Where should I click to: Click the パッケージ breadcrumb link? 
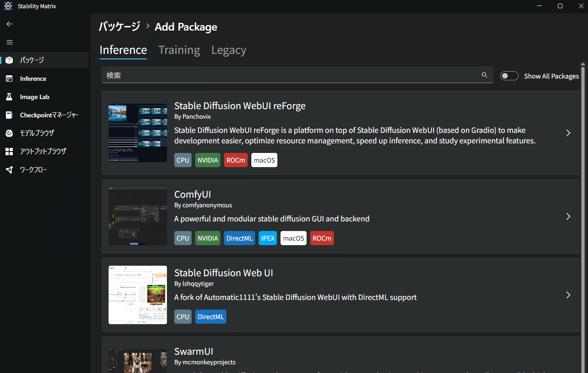[x=120, y=27]
